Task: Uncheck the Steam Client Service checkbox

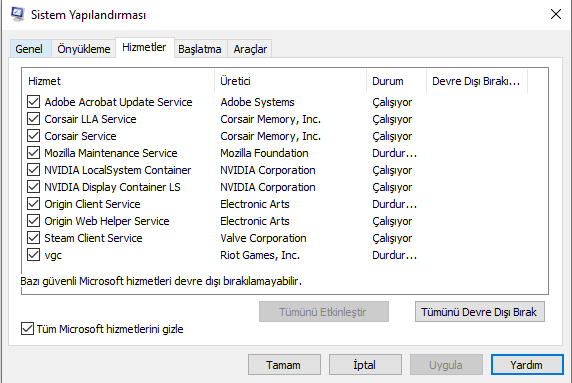Action: (34, 238)
